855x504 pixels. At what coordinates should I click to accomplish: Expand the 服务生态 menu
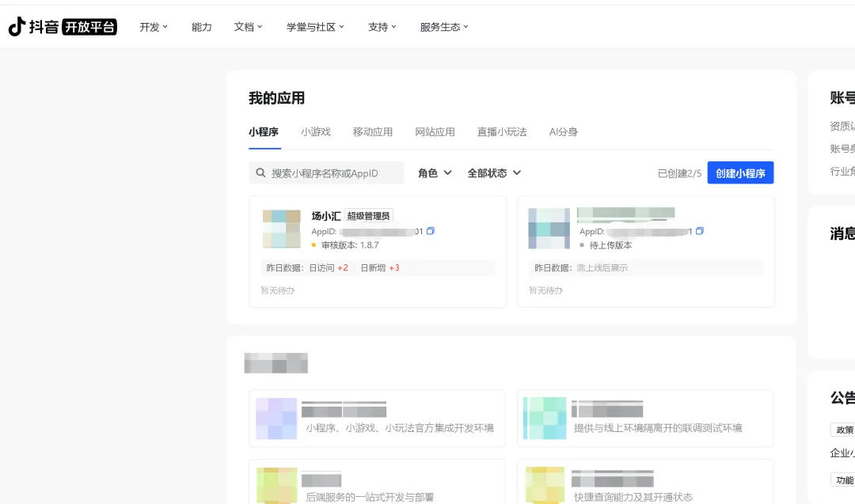(444, 27)
